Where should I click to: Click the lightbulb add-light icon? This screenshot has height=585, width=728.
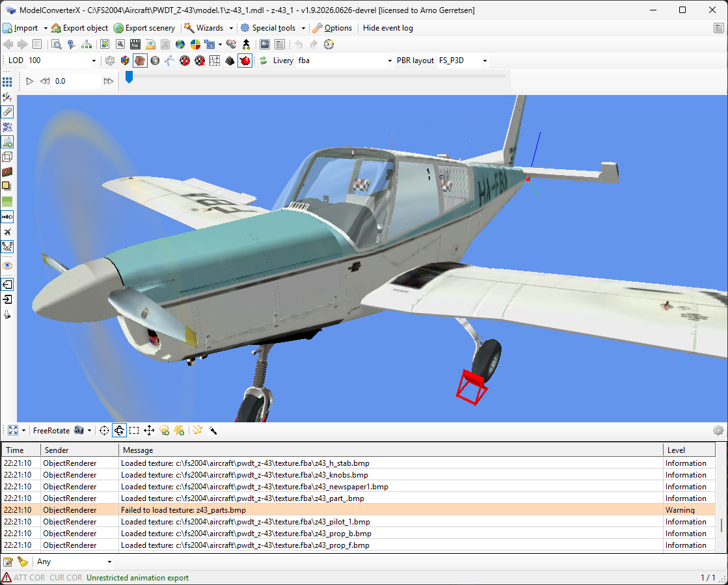coord(164,430)
